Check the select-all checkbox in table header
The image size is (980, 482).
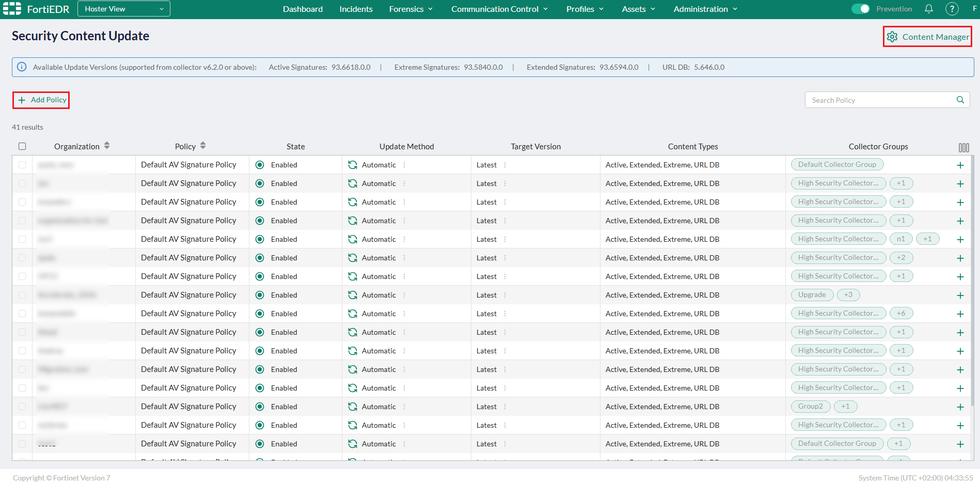pyautogui.click(x=22, y=146)
